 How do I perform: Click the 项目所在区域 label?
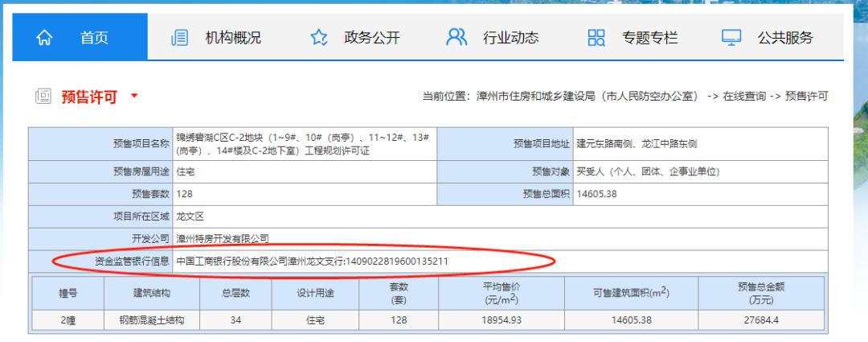[141, 216]
